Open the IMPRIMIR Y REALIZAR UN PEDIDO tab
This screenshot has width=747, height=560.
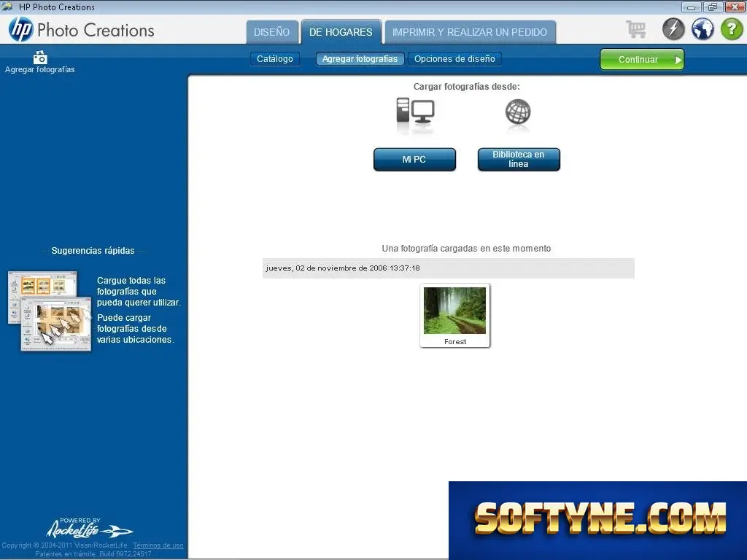(470, 32)
